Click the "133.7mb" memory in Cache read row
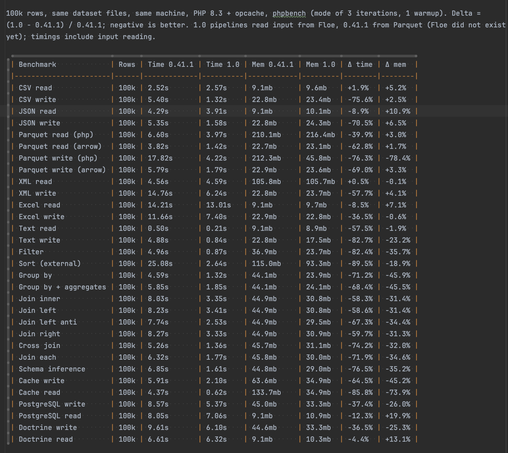The height and width of the screenshot is (453, 508). [x=266, y=392]
